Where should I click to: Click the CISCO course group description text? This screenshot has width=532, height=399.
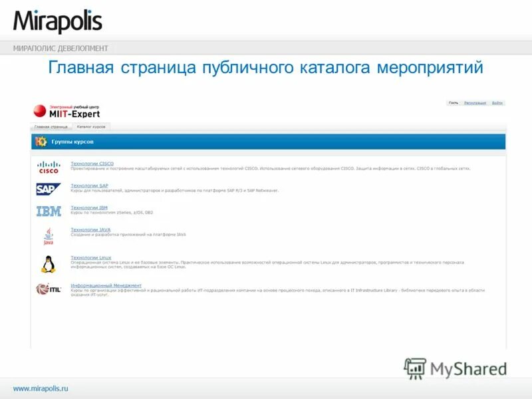click(271, 168)
